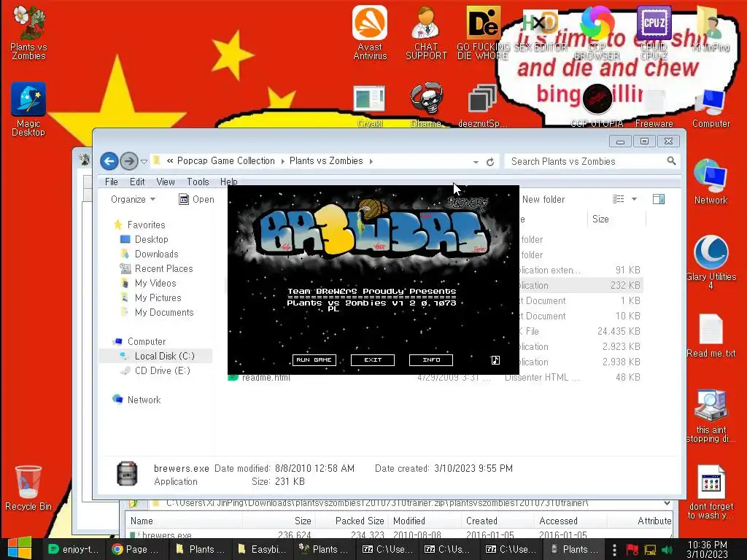747x560 pixels.
Task: Open the 7-Zip path dropdown arrow
Action: pyautogui.click(x=667, y=503)
